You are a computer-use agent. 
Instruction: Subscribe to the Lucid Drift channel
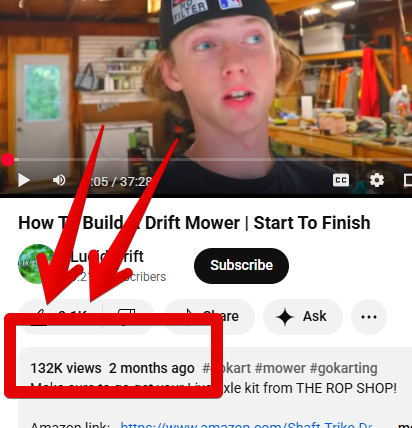[241, 266]
